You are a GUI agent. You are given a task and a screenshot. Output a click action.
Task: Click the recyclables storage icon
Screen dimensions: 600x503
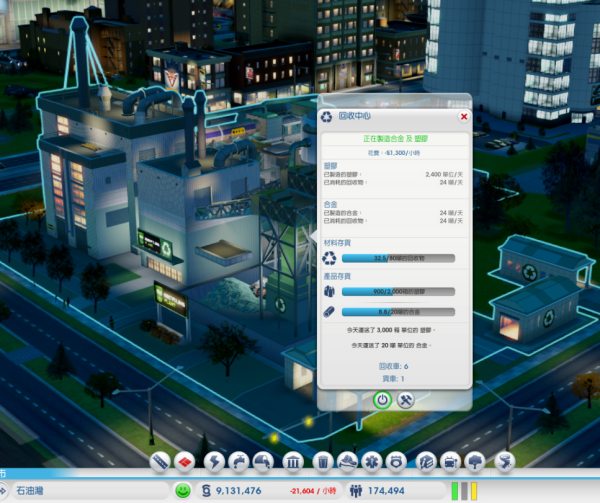(x=329, y=258)
